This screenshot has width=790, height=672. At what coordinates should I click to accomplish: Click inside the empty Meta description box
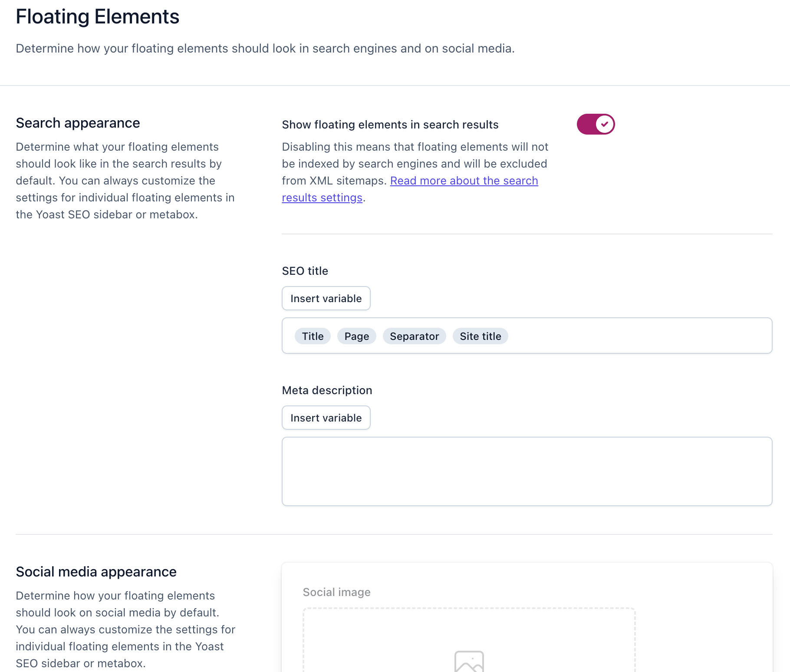[x=527, y=471]
